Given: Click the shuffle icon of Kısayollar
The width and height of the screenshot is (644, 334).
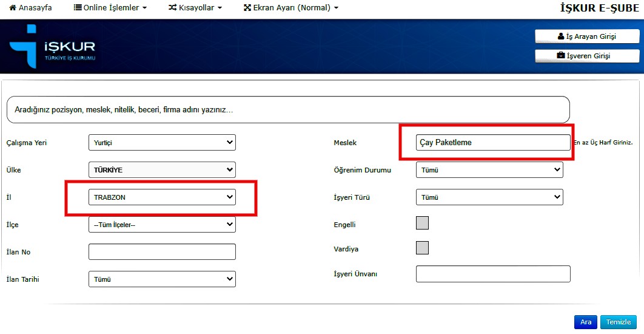Looking at the screenshot, I should tap(172, 7).
